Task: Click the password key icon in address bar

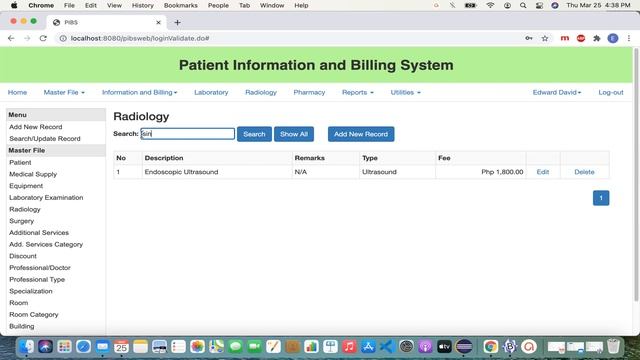Action: [x=529, y=38]
